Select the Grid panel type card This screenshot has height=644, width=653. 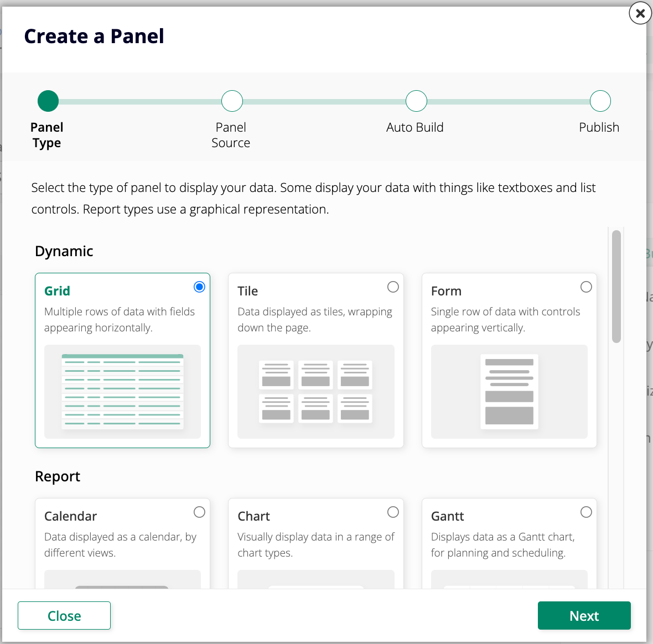122,360
